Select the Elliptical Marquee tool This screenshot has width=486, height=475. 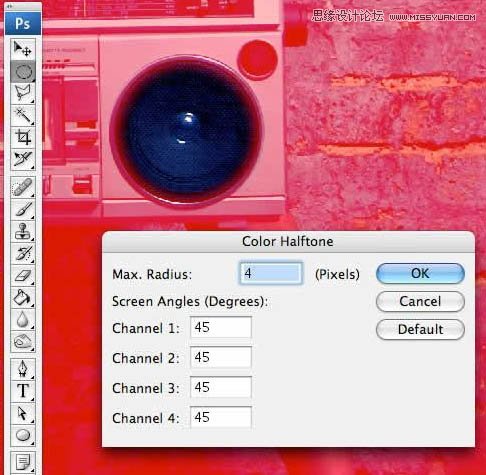[23, 71]
